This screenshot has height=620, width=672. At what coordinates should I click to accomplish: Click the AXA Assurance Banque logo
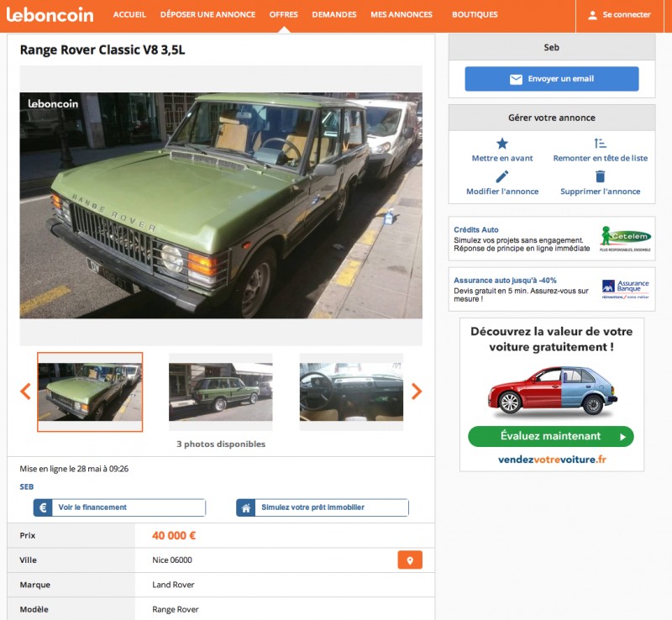(x=625, y=288)
